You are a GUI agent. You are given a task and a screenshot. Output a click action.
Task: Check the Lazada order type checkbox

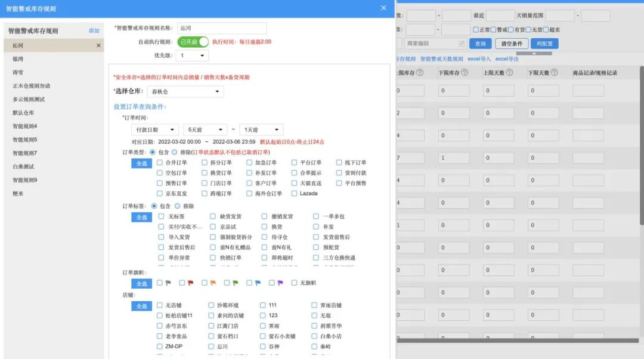pyautogui.click(x=294, y=193)
